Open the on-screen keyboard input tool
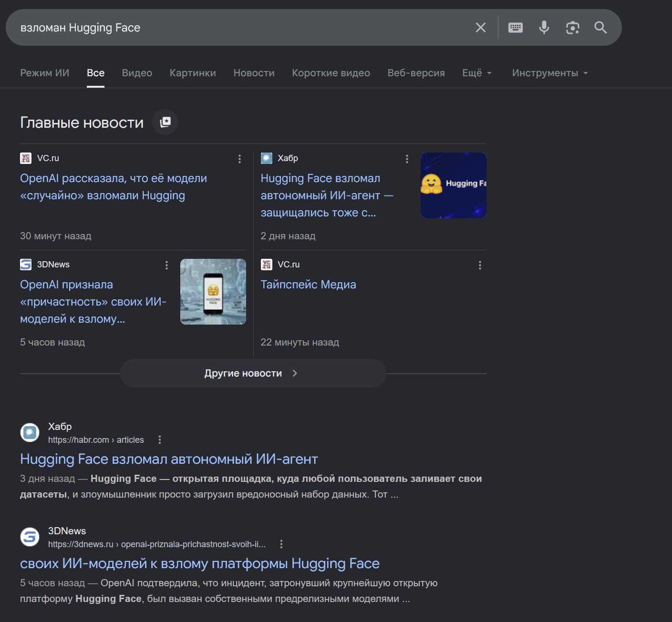This screenshot has height=622, width=672. pyautogui.click(x=516, y=28)
